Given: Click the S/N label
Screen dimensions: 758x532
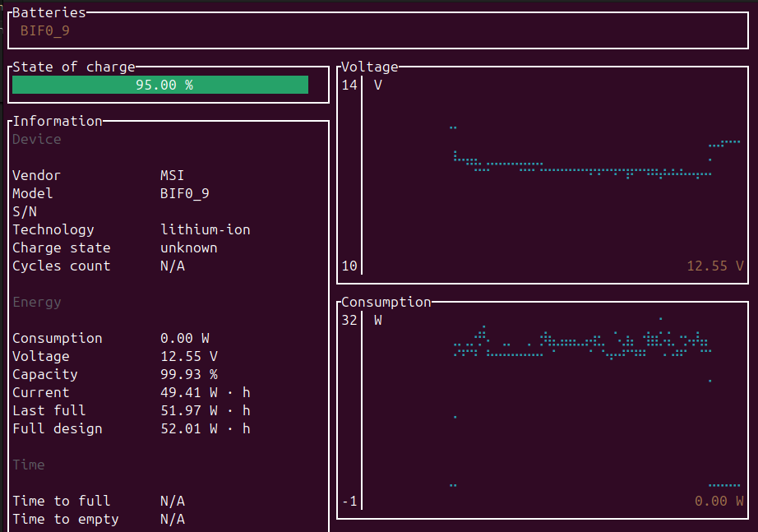Looking at the screenshot, I should pyautogui.click(x=25, y=212).
